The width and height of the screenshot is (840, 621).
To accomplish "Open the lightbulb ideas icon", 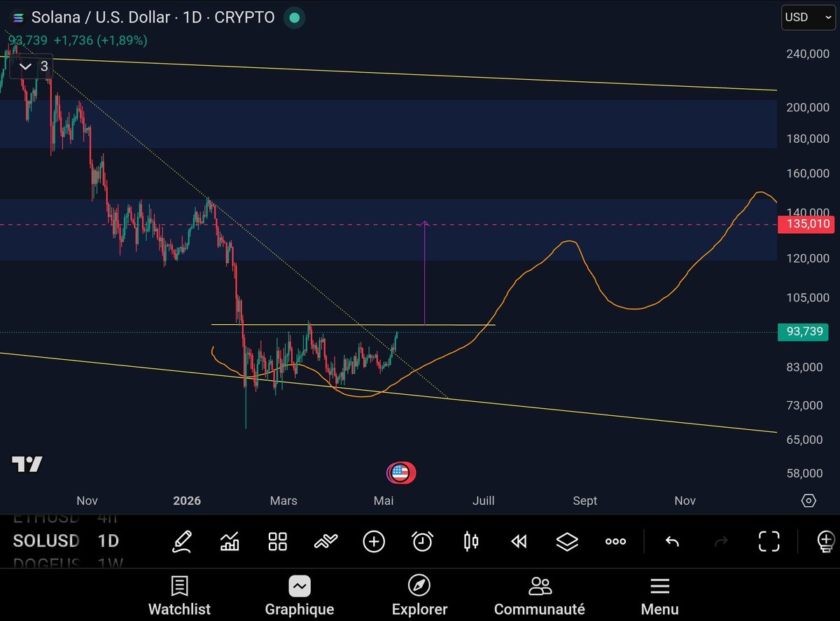I will point(826,541).
